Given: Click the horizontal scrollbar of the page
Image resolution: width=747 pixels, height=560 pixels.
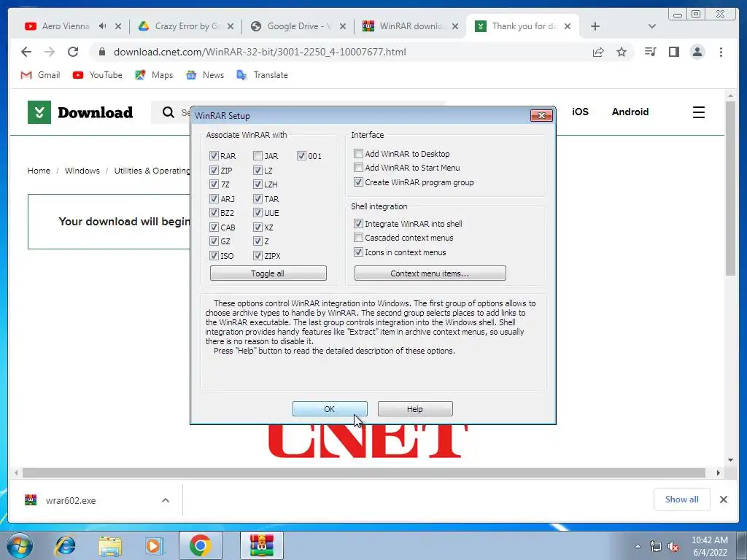Looking at the screenshot, I should tap(364, 472).
